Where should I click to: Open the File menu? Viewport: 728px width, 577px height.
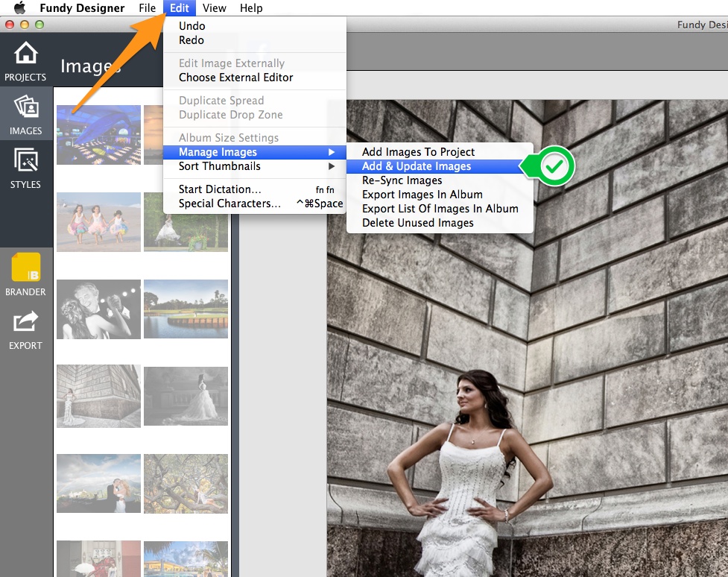[x=148, y=8]
